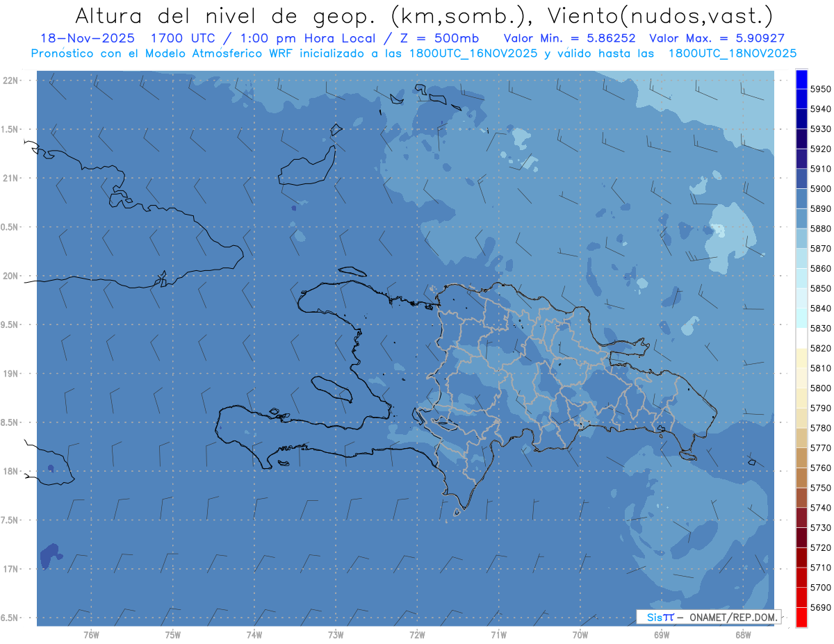Click the '21N' latitude label
This screenshot has height=644, width=834.
click(x=10, y=179)
